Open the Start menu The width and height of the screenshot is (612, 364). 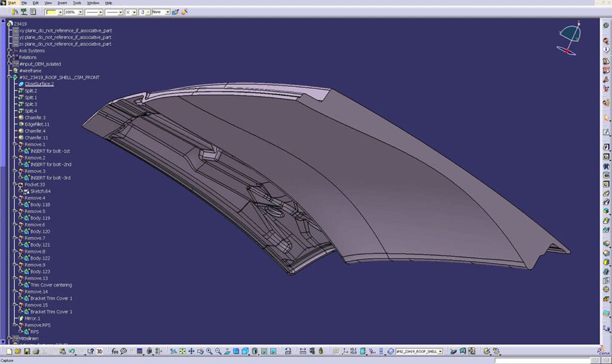tap(12, 3)
